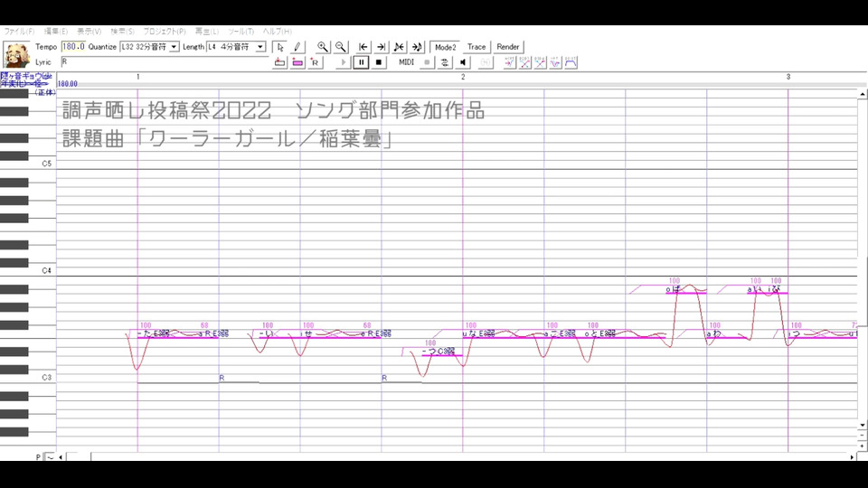Pause playback
The width and height of the screenshot is (868, 488).
361,62
